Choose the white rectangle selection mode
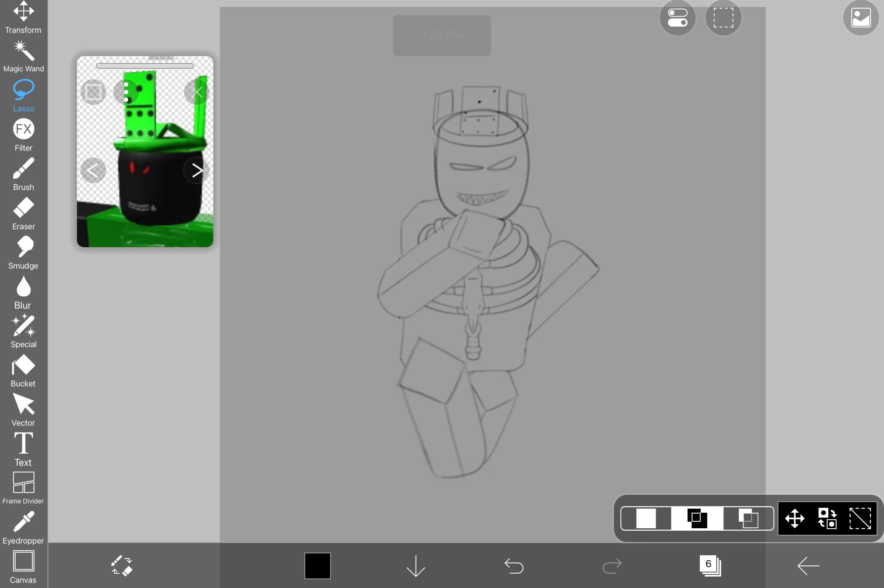Viewport: 884px width, 588px height. point(646,518)
